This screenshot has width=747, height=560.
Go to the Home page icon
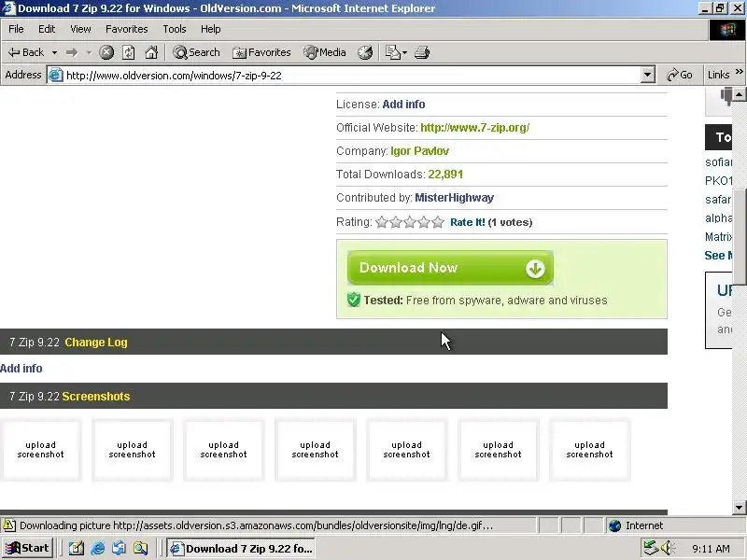click(151, 52)
